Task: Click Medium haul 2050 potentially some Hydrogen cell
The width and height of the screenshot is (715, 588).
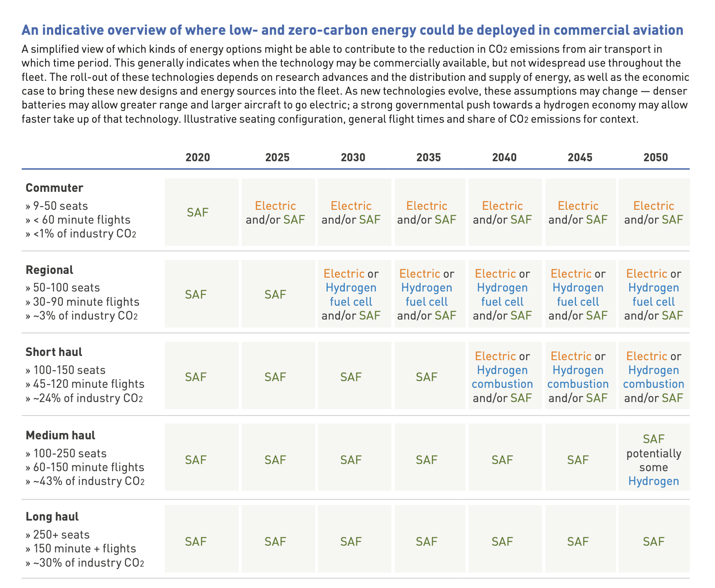Action: tap(654, 459)
